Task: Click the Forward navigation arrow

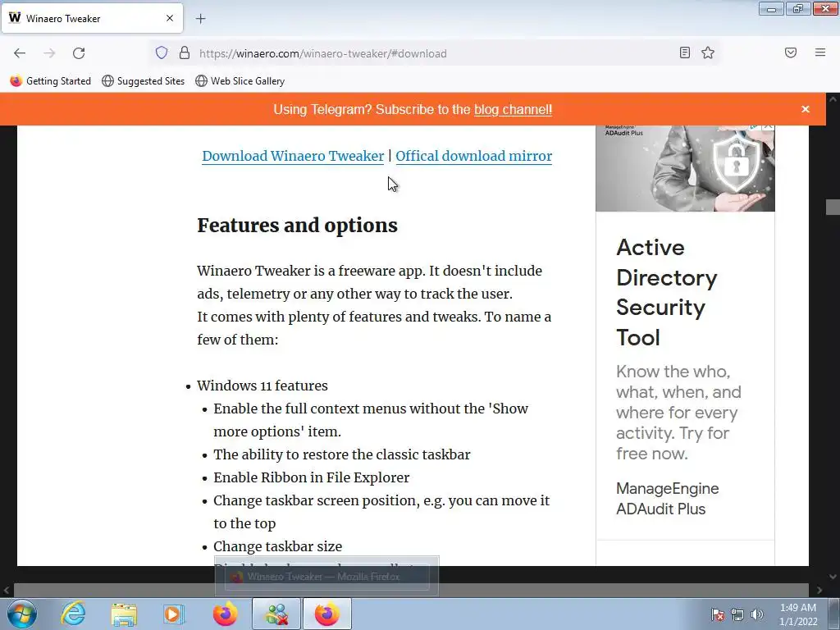Action: tap(49, 53)
